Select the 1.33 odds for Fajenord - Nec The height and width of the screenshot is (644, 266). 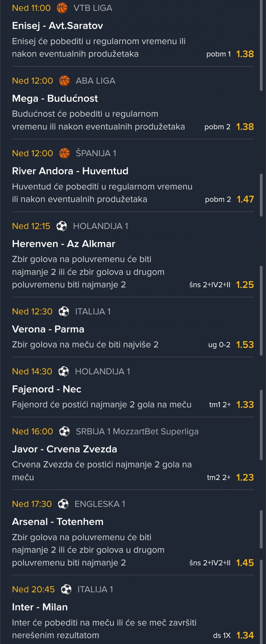point(245,405)
